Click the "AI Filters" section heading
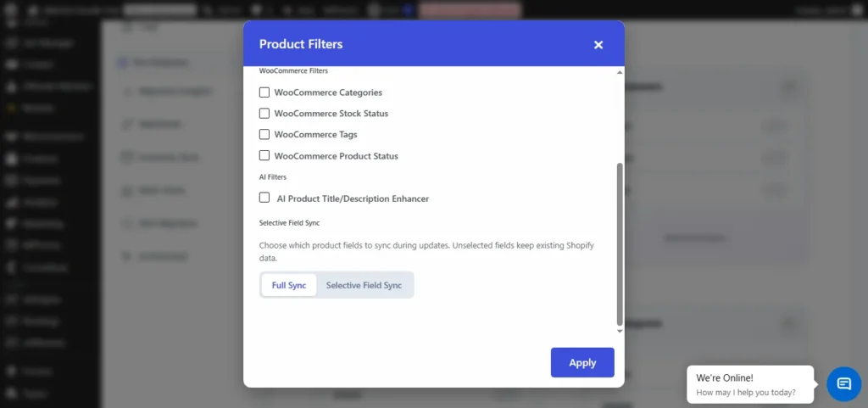The width and height of the screenshot is (868, 408). [x=273, y=177]
